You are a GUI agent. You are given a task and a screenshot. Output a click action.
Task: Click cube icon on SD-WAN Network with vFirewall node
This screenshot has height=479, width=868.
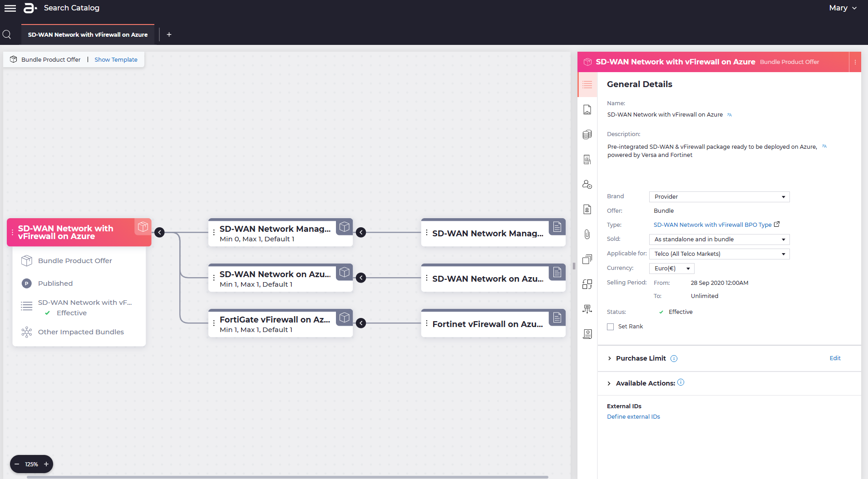pyautogui.click(x=143, y=226)
